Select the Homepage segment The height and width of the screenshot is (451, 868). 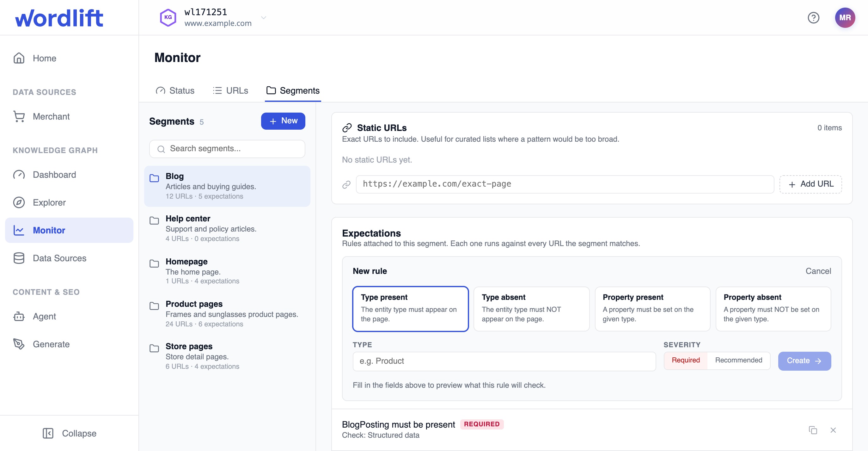coord(227,271)
